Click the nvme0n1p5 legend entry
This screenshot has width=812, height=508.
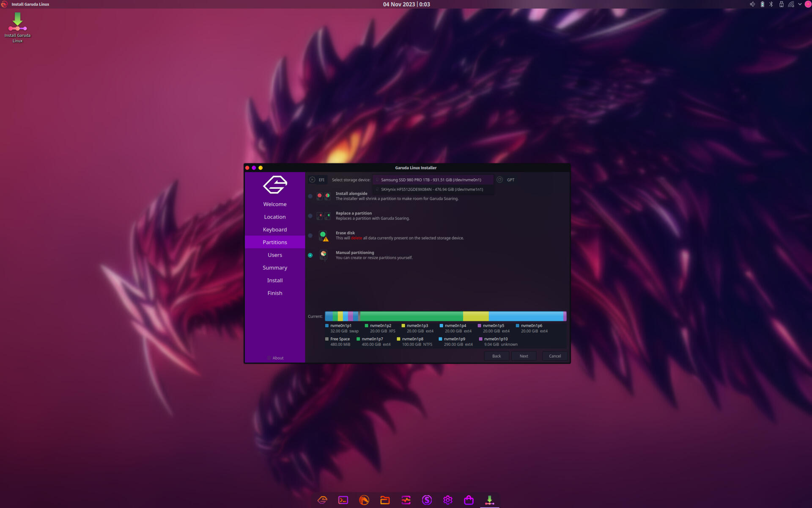pos(494,329)
